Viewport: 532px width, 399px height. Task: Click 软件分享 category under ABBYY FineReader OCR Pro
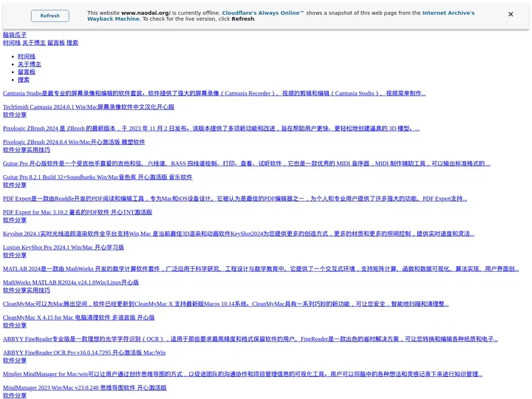pos(15,361)
